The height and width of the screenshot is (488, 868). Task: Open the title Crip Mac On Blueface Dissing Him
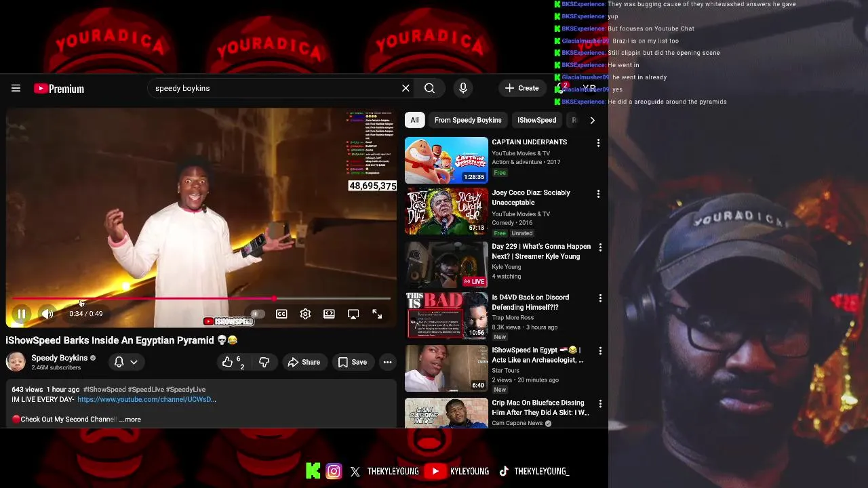(x=540, y=407)
